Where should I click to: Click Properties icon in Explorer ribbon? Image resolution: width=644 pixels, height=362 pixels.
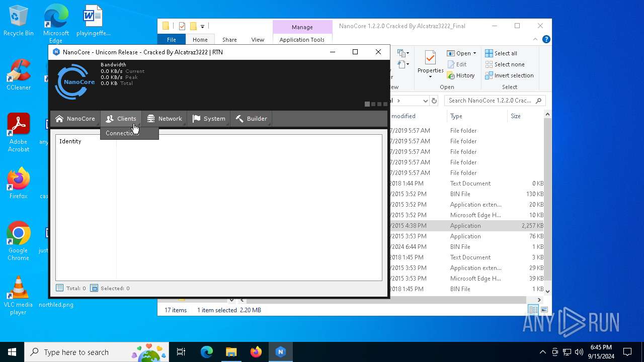click(x=430, y=58)
